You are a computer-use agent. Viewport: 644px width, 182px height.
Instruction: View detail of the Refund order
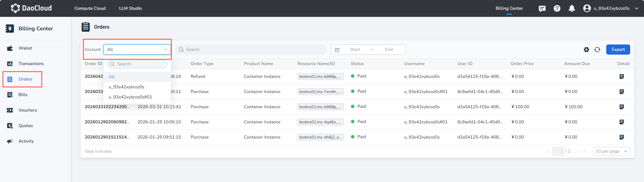[622, 77]
